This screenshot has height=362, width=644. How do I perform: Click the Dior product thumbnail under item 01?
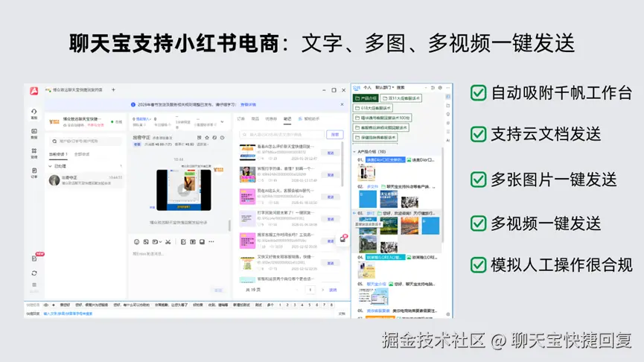(366, 173)
